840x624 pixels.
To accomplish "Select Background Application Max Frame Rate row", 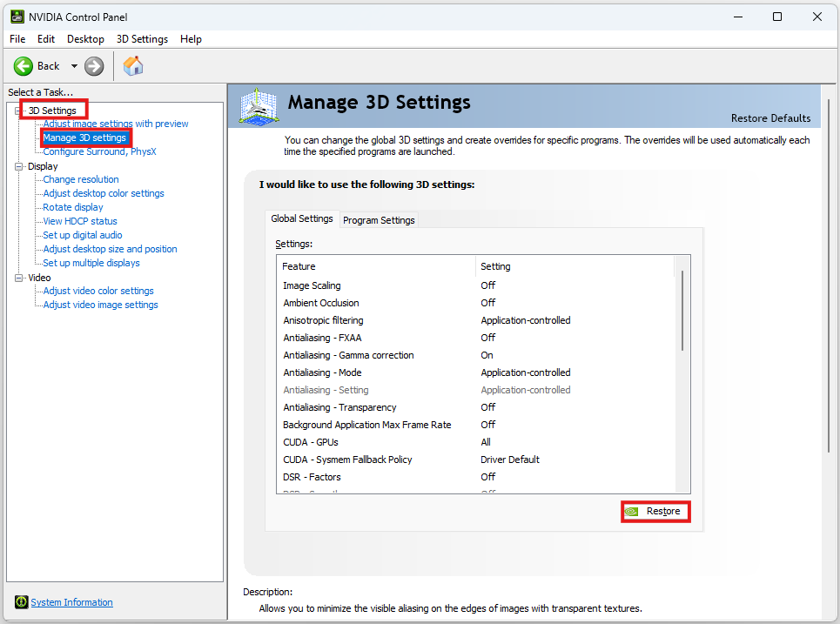I will pyautogui.click(x=476, y=425).
